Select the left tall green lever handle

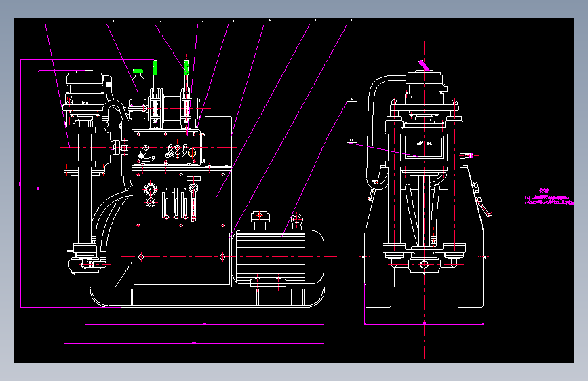tap(155, 67)
